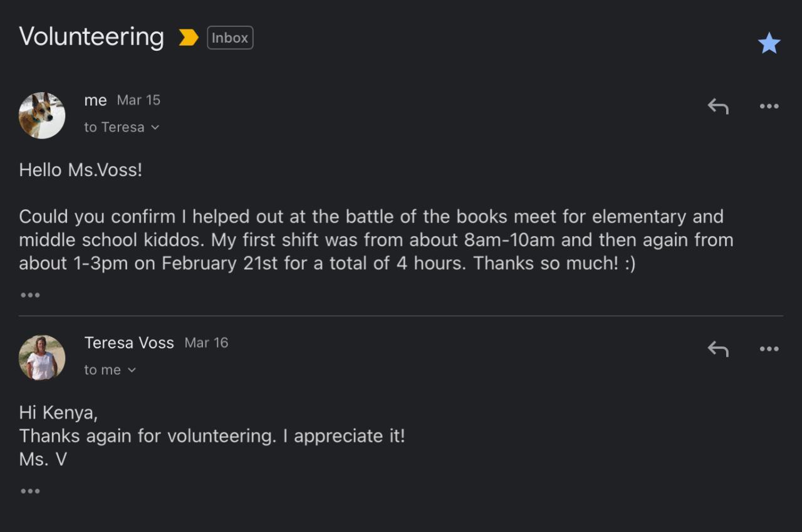Open more options for Mar 15 message
The height and width of the screenshot is (532, 802).
(769, 107)
